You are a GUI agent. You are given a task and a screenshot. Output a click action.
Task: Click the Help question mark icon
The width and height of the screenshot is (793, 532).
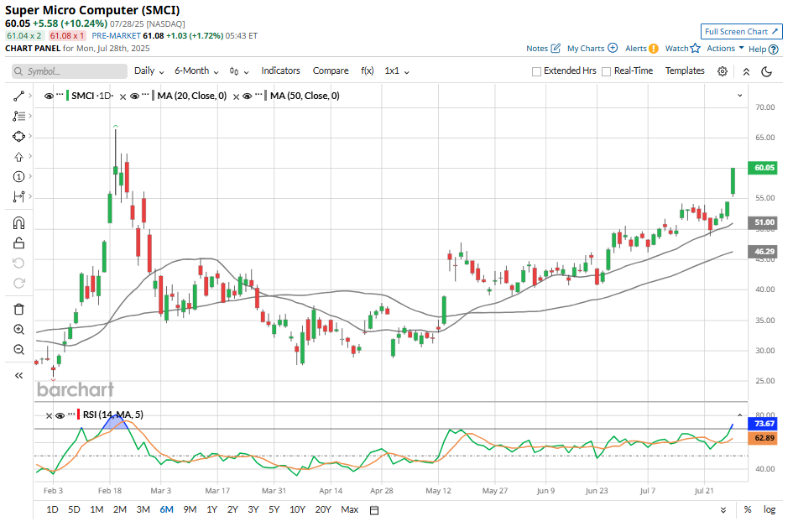tap(773, 49)
